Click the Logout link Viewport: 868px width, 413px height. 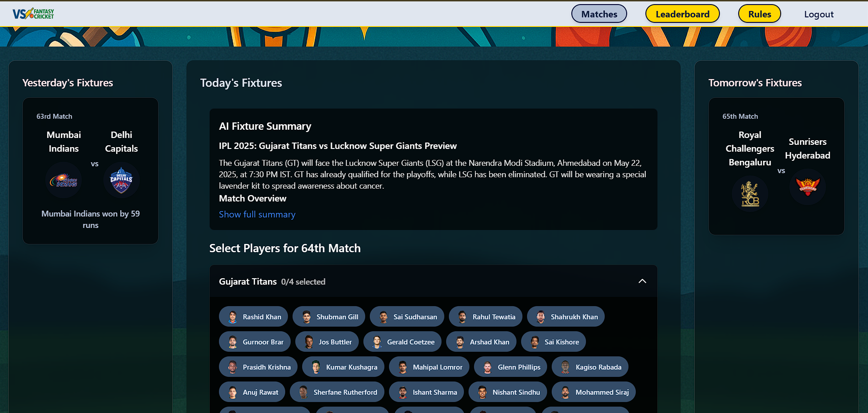819,14
